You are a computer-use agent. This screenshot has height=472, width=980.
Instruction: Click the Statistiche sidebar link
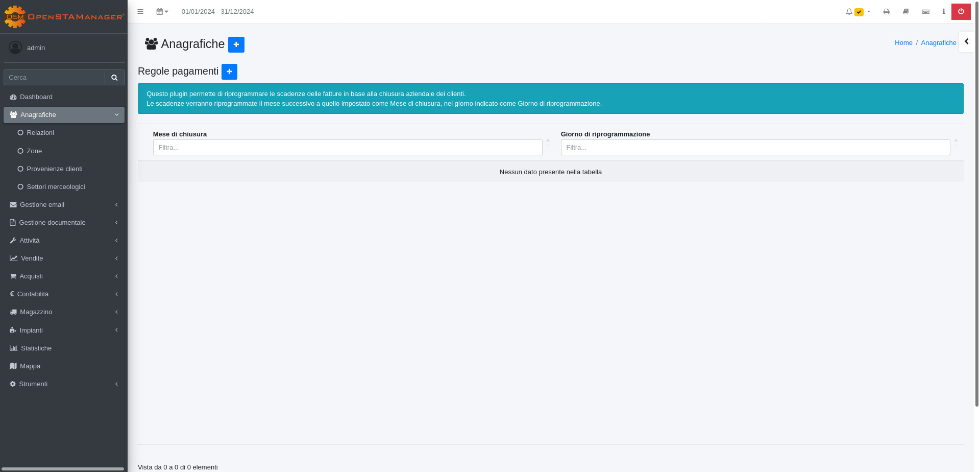[x=36, y=348]
